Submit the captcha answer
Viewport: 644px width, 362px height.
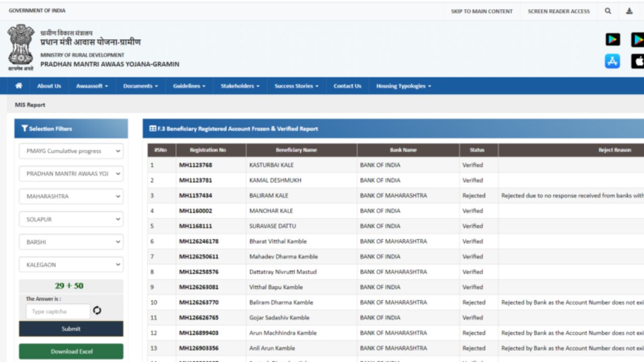pyautogui.click(x=70, y=328)
